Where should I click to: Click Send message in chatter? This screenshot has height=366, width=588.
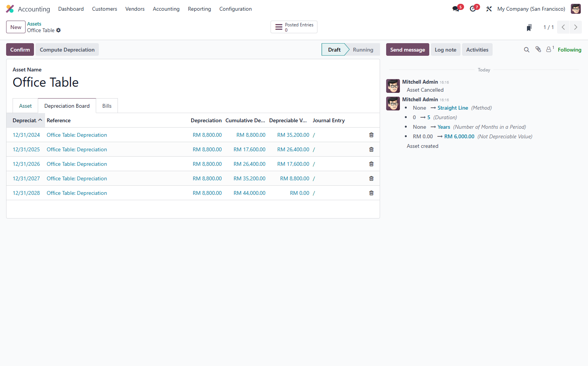point(408,50)
